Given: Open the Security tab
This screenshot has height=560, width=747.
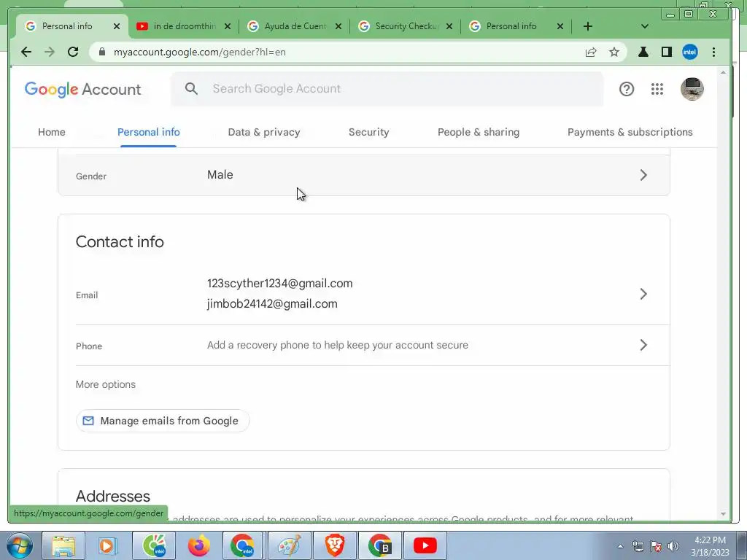Looking at the screenshot, I should click(368, 132).
